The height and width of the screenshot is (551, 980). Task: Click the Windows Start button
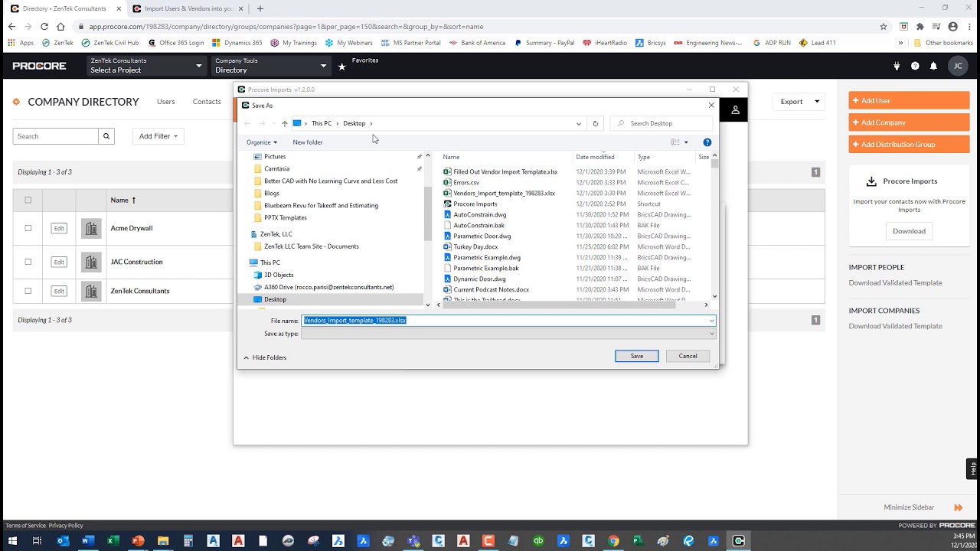point(12,541)
